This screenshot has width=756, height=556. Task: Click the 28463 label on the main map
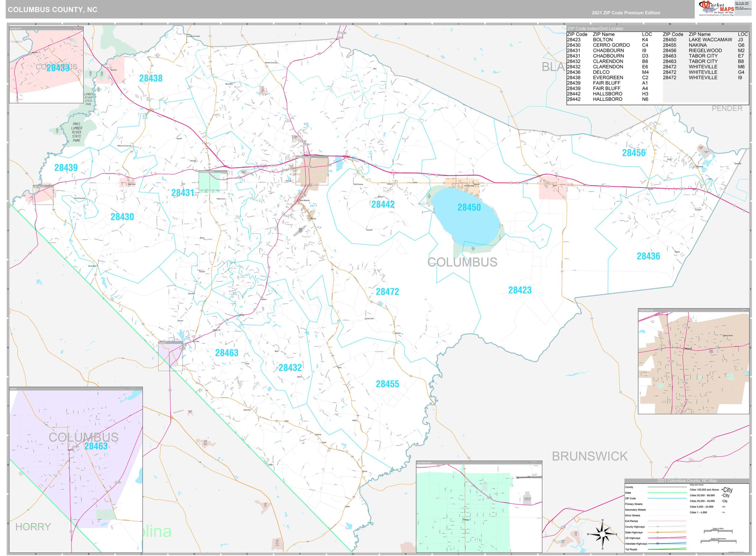point(227,353)
